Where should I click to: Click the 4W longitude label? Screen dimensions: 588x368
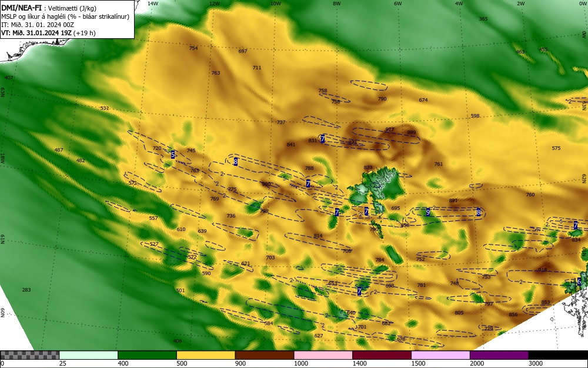[x=459, y=4]
